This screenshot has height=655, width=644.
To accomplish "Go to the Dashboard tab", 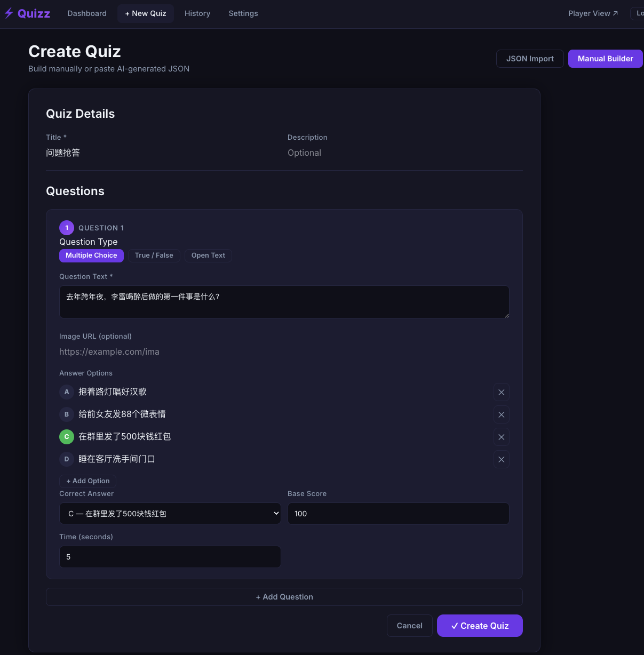I will (x=87, y=13).
